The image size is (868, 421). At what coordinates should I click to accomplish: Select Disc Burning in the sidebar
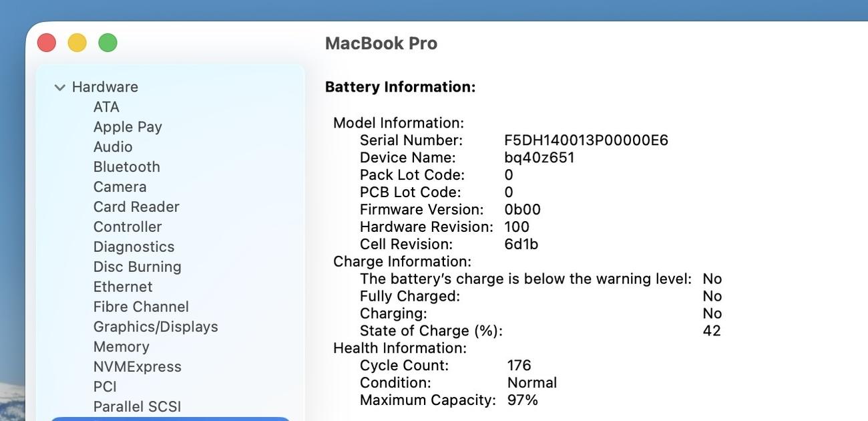coord(137,267)
